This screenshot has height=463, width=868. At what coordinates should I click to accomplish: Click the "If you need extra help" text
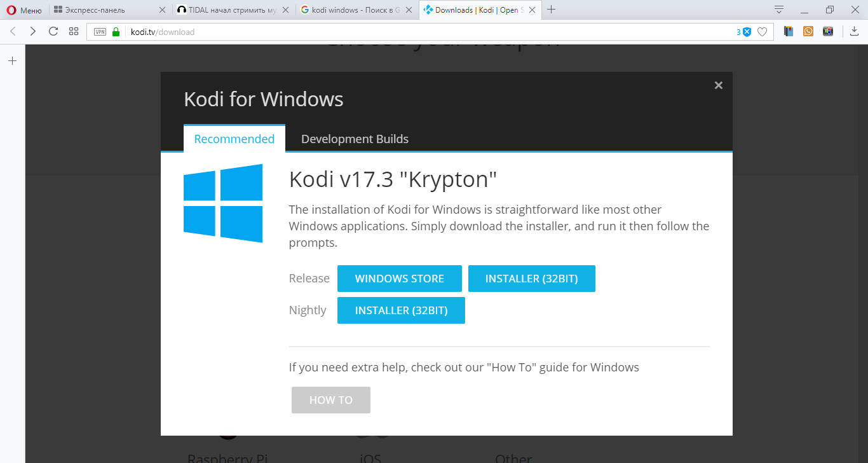464,368
